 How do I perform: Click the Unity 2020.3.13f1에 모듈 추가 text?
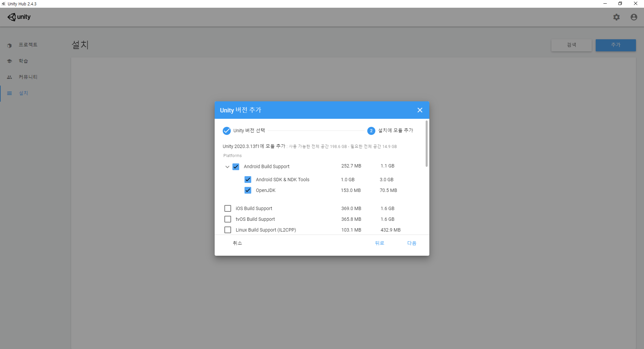[254, 146]
